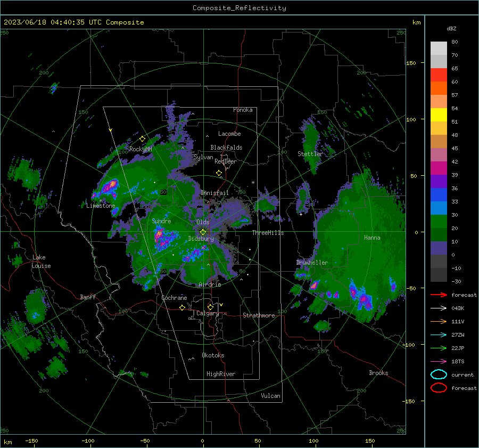Click the white 04DK arrow legend icon
479x448 pixels.
(439, 308)
